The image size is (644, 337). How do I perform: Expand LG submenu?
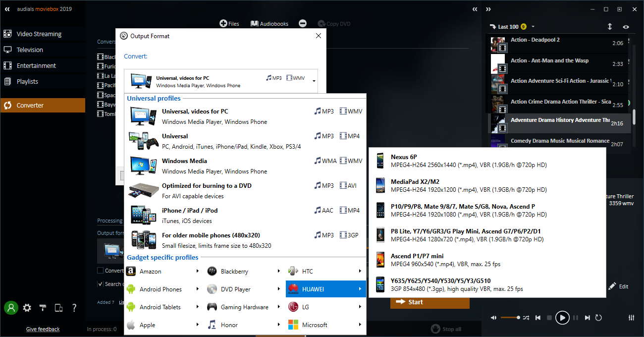[x=326, y=307]
